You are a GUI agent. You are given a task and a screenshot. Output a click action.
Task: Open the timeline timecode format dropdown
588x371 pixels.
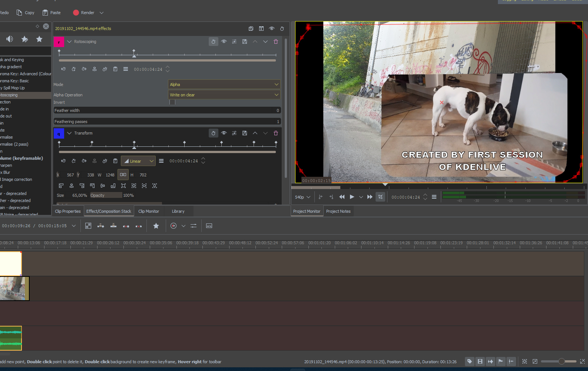click(74, 226)
